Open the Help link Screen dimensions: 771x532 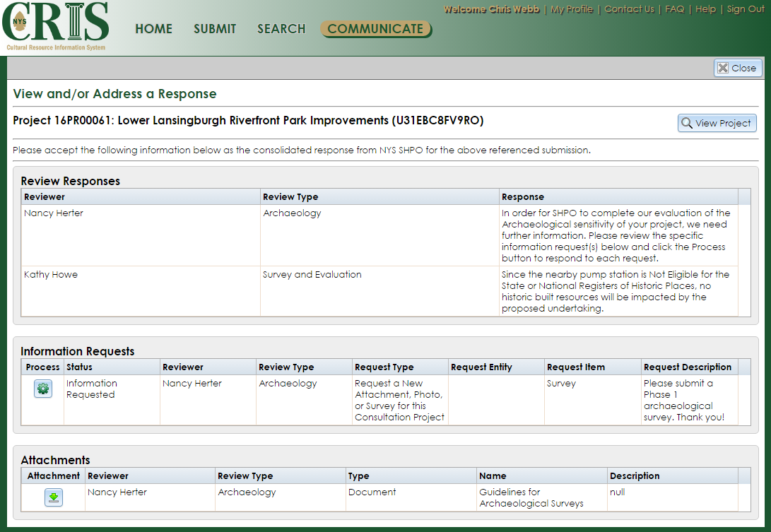click(x=705, y=9)
